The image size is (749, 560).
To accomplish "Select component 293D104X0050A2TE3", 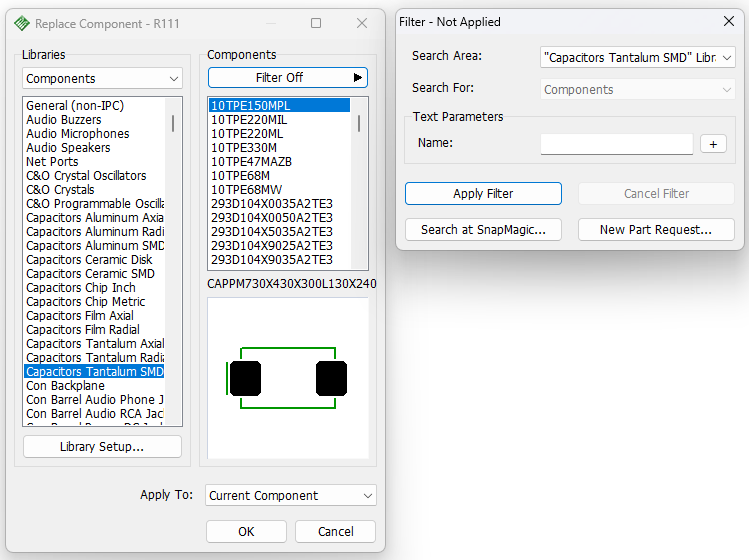I will (x=279, y=218).
